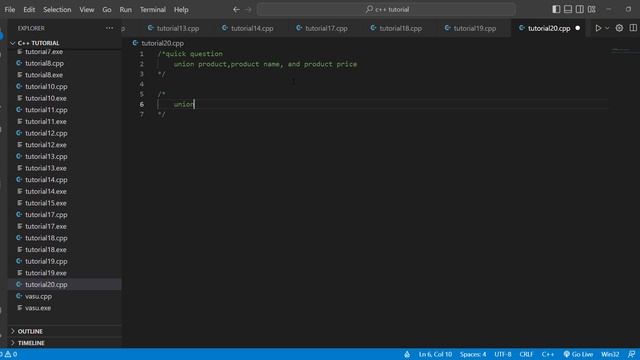Image resolution: width=640 pixels, height=360 pixels.
Task: Switch to the tutorial14.cpp tab
Action: point(248,28)
